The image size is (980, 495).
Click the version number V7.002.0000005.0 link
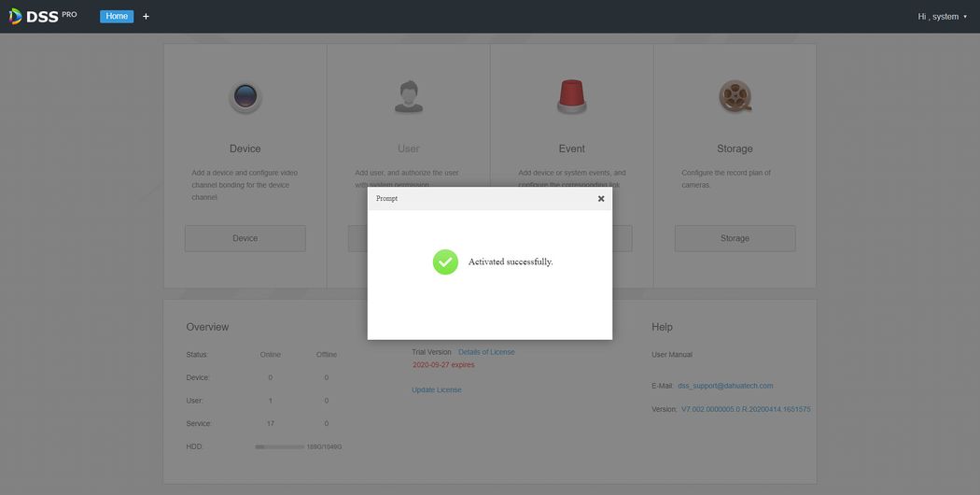[746, 409]
